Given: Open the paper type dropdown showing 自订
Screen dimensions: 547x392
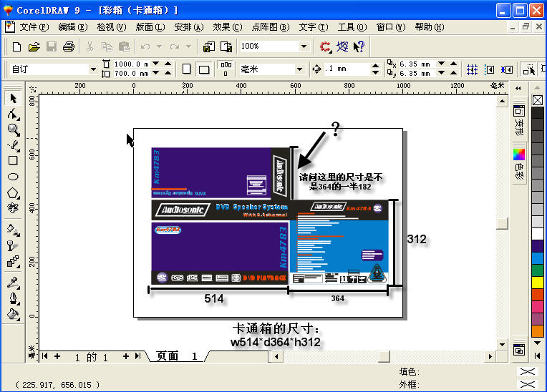Looking at the screenshot, I should [93, 69].
